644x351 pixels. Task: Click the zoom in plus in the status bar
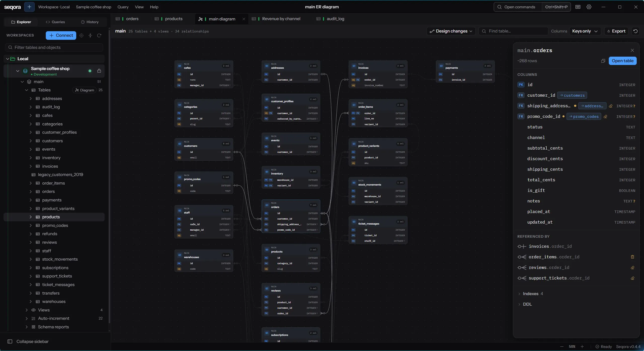tap(582, 347)
